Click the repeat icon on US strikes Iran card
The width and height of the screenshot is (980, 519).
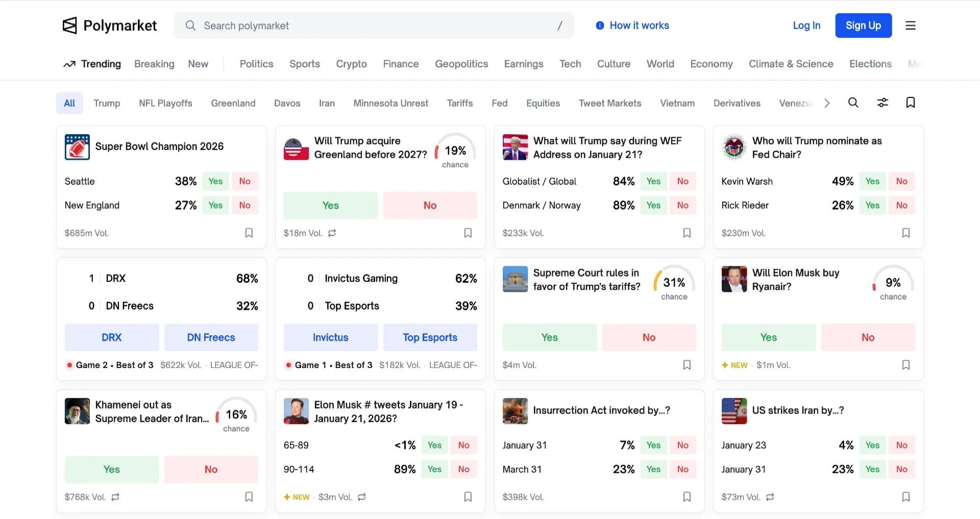(770, 497)
